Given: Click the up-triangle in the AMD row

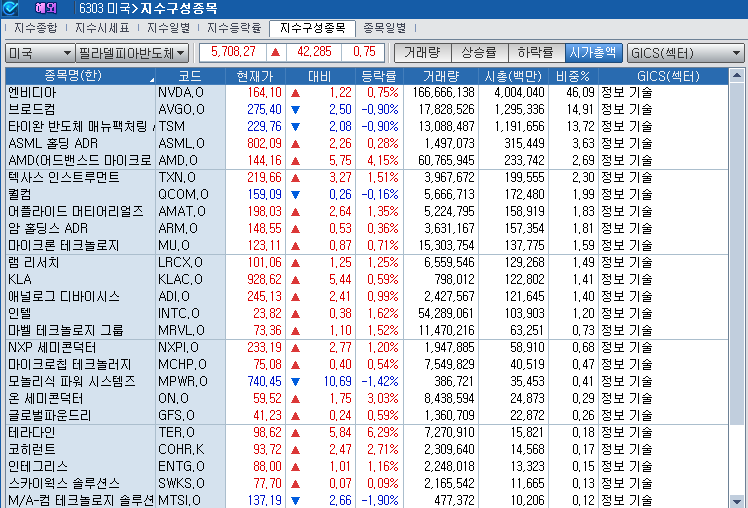Looking at the screenshot, I should coord(295,161).
